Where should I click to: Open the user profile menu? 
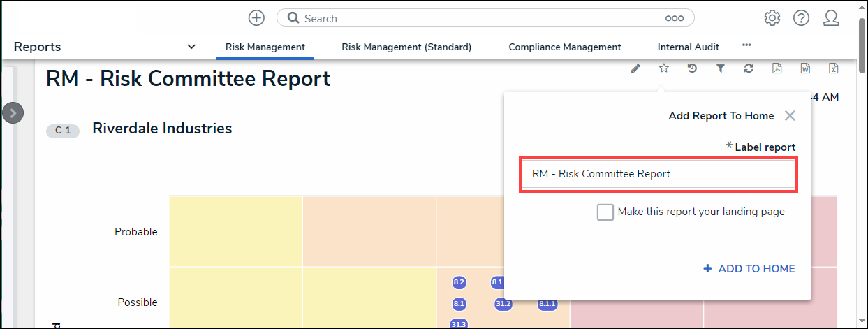[x=831, y=18]
